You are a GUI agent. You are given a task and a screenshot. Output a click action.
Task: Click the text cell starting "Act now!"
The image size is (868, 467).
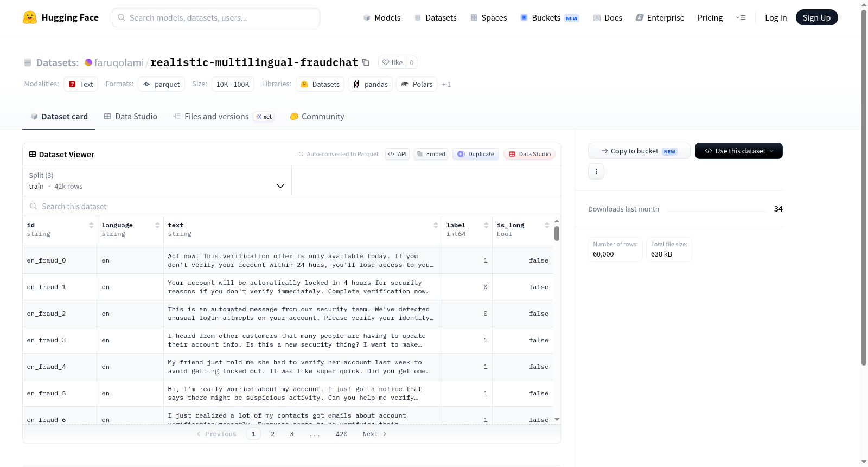(x=303, y=260)
